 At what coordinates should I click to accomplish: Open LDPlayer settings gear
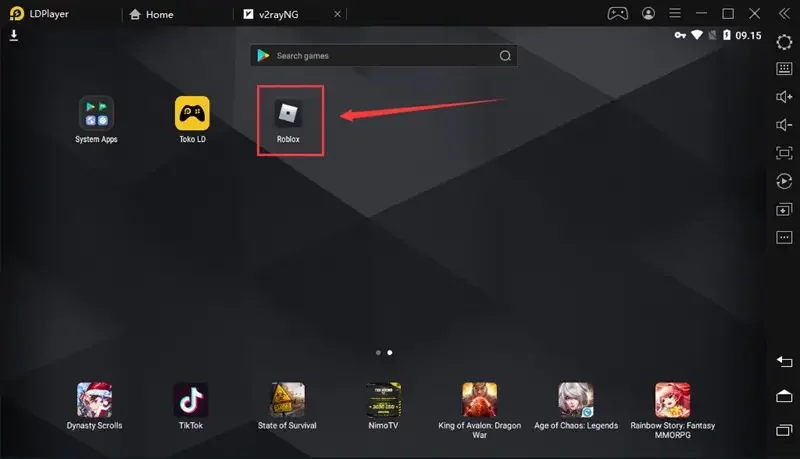tap(784, 42)
